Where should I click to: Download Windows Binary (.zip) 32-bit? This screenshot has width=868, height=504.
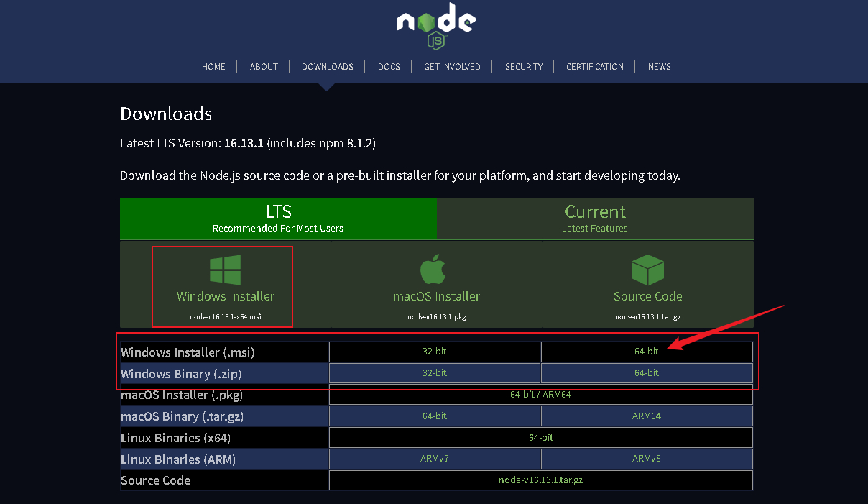[x=435, y=373]
